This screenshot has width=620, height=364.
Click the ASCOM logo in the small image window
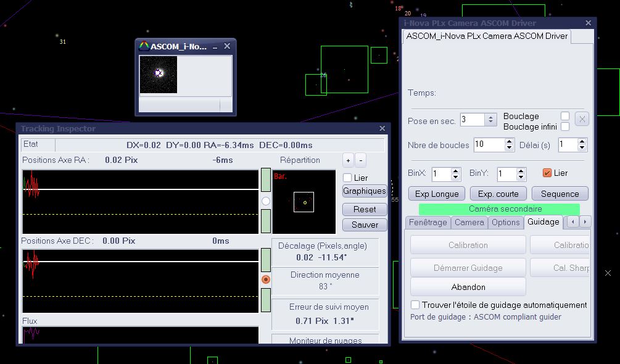144,46
